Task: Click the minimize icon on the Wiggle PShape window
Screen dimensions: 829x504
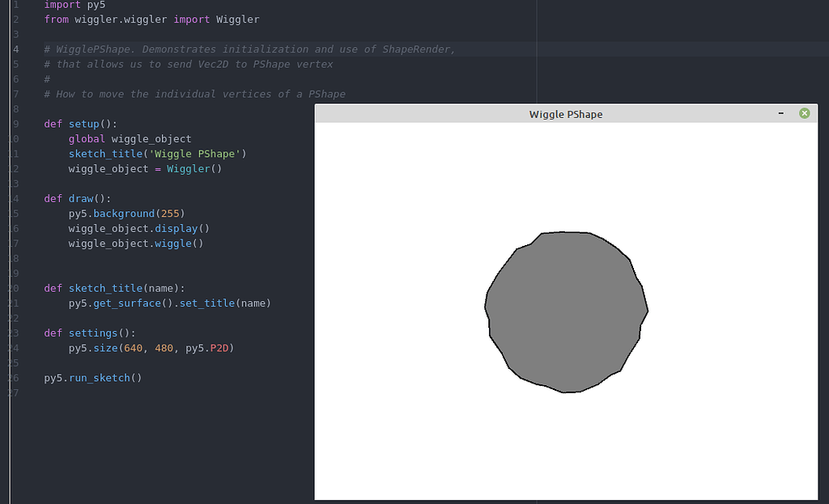Action: [x=780, y=113]
